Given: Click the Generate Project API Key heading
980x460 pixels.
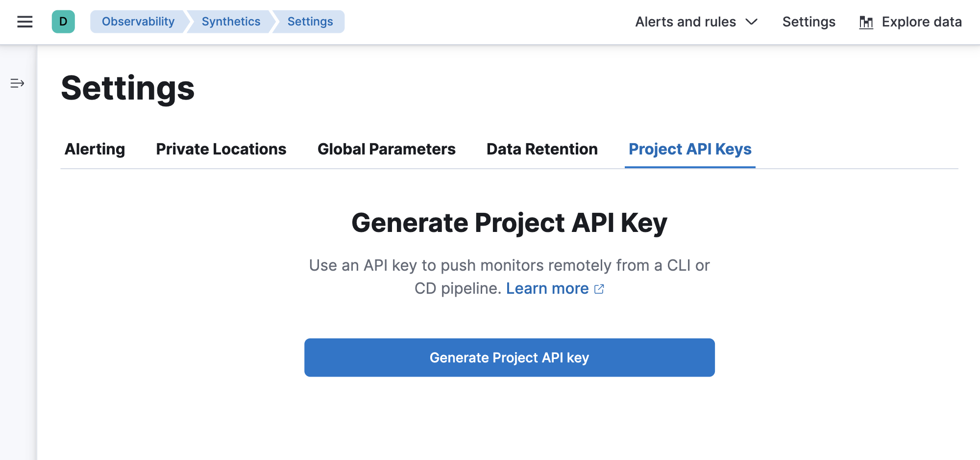Looking at the screenshot, I should pos(510,222).
